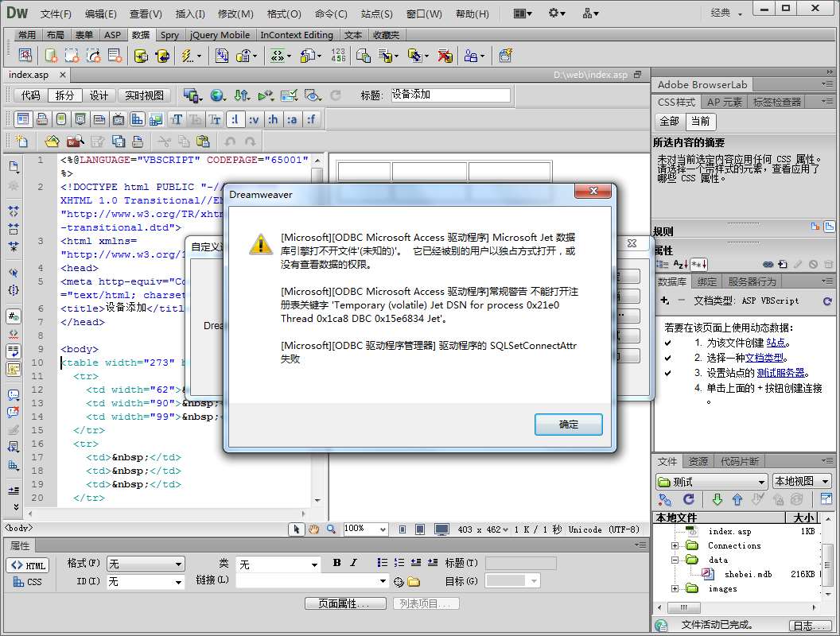Open the site management icon menu
The width and height of the screenshot is (840, 636).
pos(590,14)
